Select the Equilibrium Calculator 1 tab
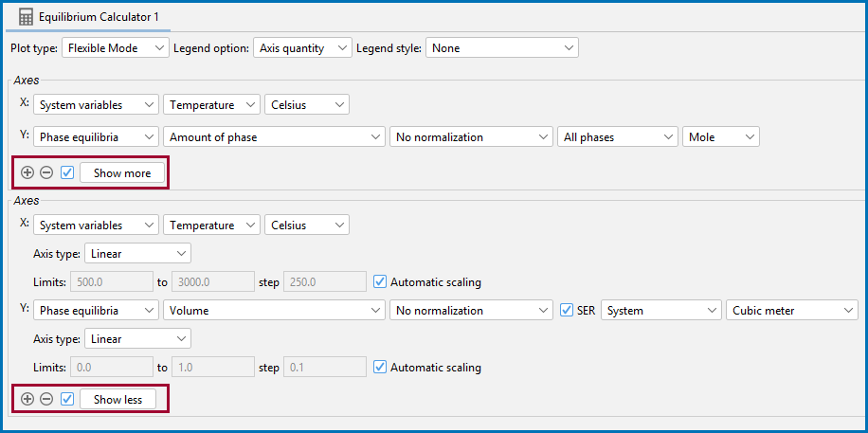This screenshot has height=433, width=868. [88, 17]
